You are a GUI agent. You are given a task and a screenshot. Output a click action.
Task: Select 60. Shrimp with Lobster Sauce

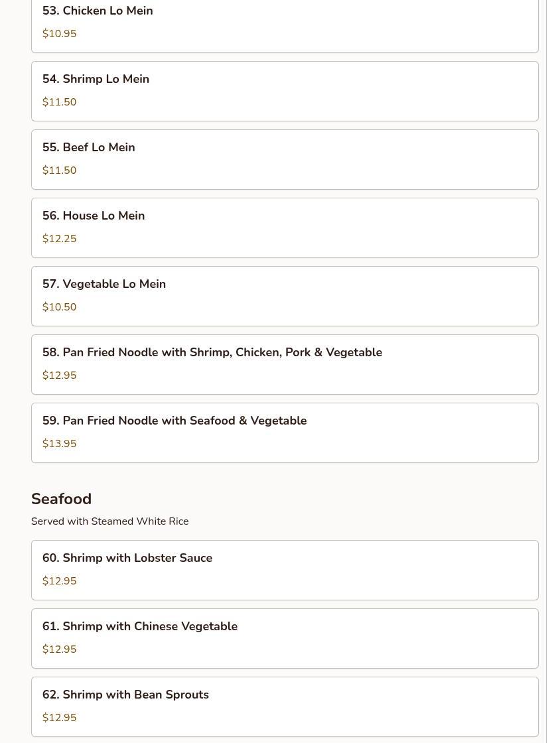285,570
